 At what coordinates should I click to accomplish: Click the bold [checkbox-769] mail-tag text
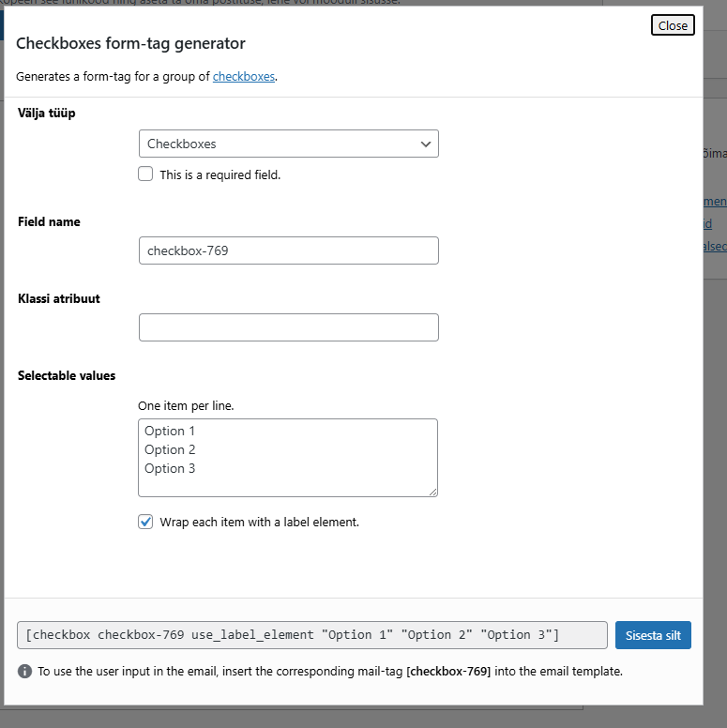tap(449, 672)
